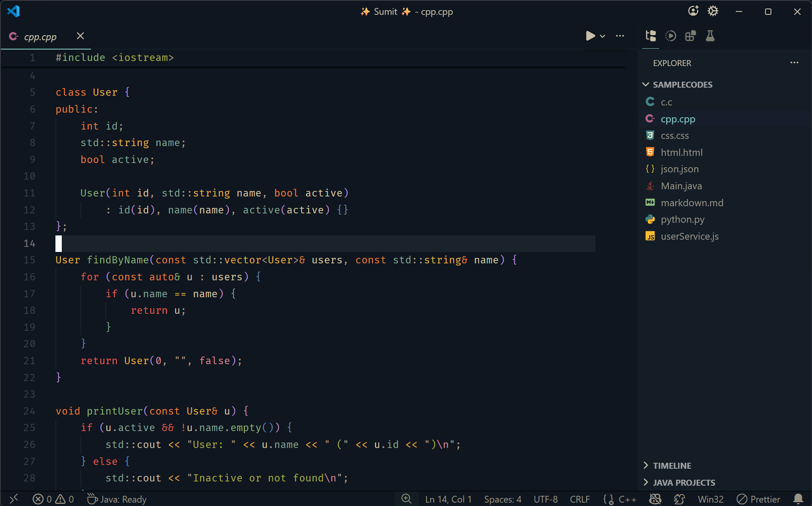Toggle screencast/accessibility icon in status bar
Viewport: 812px width, 506px height.
(x=655, y=499)
